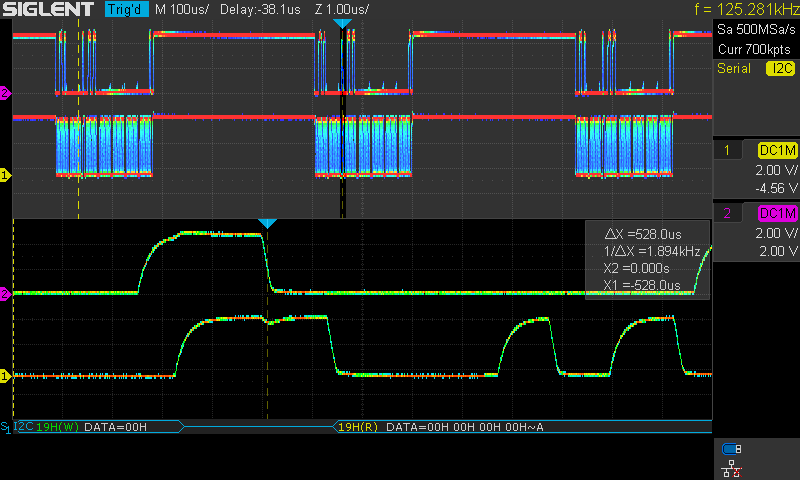Image resolution: width=800 pixels, height=480 pixels.
Task: Select the channel 1 number box
Action: 727,150
